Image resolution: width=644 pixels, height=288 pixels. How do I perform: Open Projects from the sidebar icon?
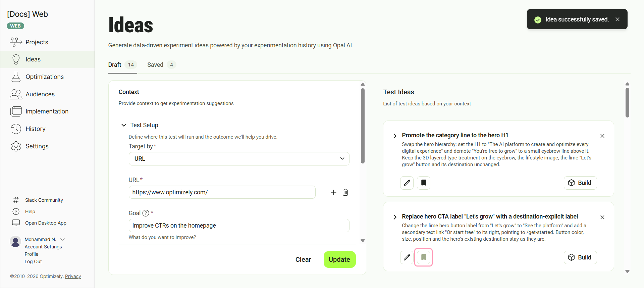(16, 42)
